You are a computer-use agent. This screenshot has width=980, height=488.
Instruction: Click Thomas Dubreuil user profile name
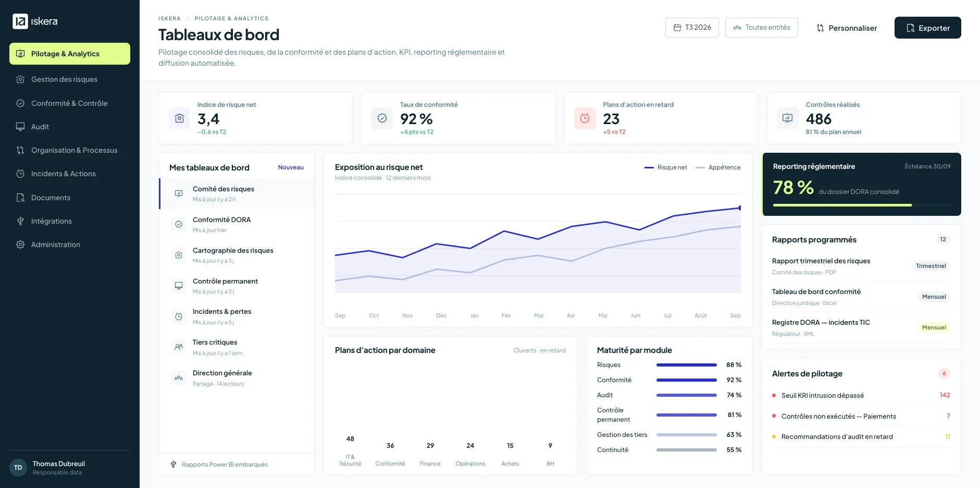tap(59, 463)
